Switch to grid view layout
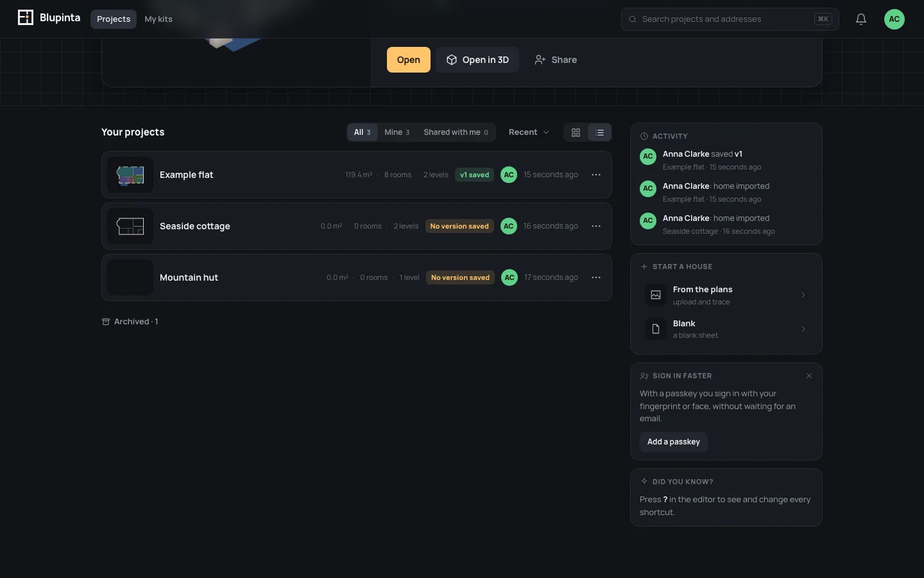This screenshot has width=924, height=578. click(576, 132)
